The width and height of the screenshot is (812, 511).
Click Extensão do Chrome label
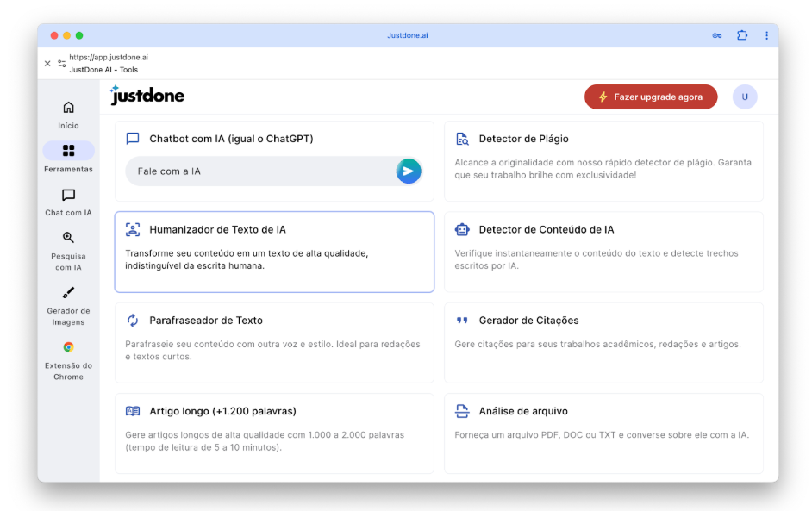point(68,371)
